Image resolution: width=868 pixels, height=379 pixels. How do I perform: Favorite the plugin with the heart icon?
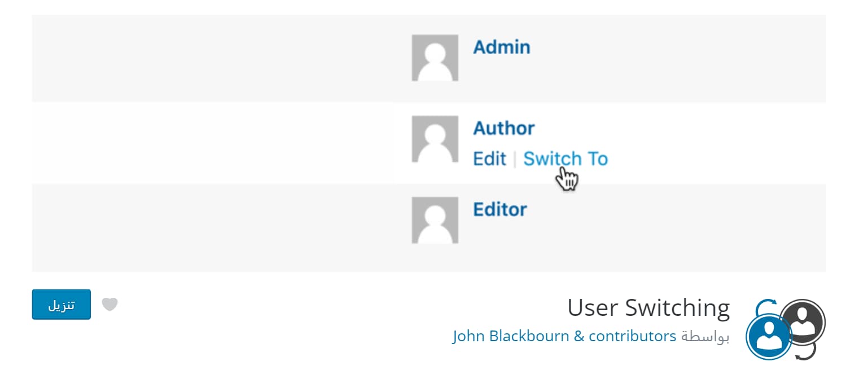(x=110, y=305)
